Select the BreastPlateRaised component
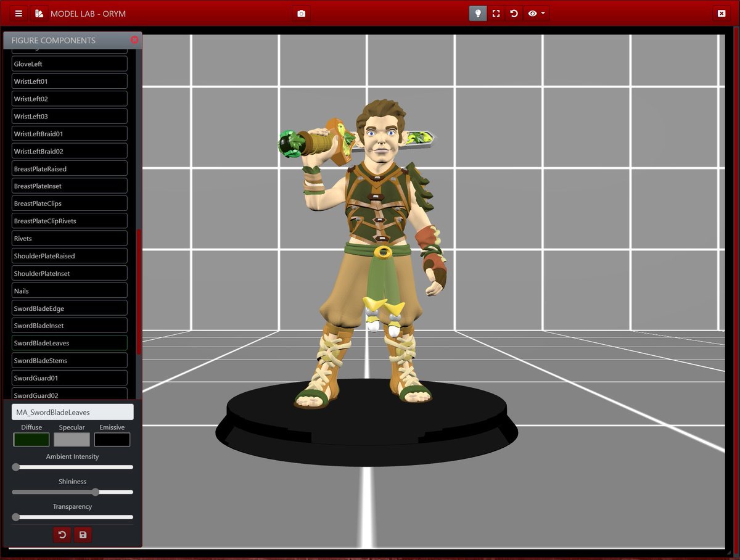Image resolution: width=740 pixels, height=560 pixels. click(x=70, y=169)
